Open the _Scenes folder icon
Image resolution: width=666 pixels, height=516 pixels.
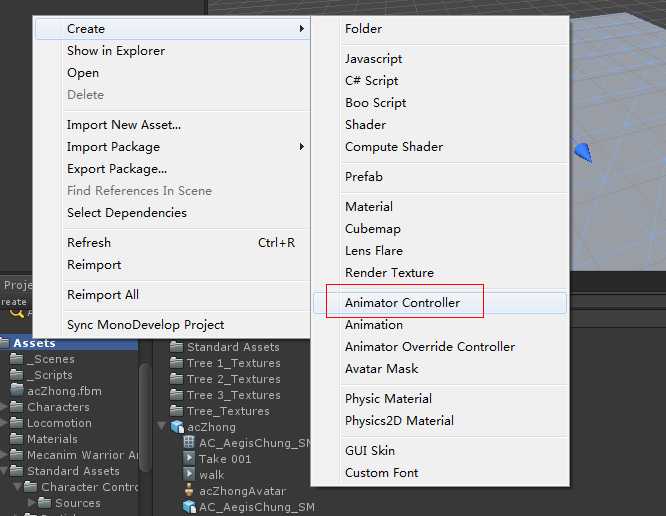point(17,359)
